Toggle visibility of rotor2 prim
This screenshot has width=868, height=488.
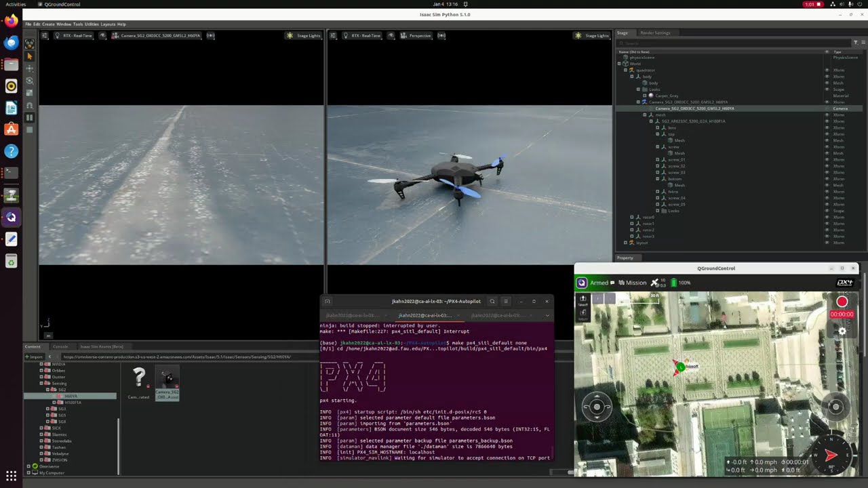(x=827, y=230)
